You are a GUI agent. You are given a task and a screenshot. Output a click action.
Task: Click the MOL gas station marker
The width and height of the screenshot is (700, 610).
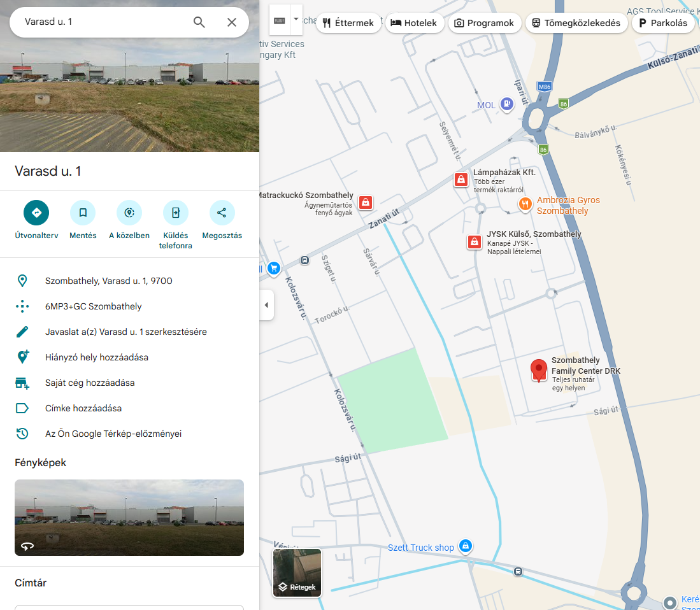[x=506, y=104]
